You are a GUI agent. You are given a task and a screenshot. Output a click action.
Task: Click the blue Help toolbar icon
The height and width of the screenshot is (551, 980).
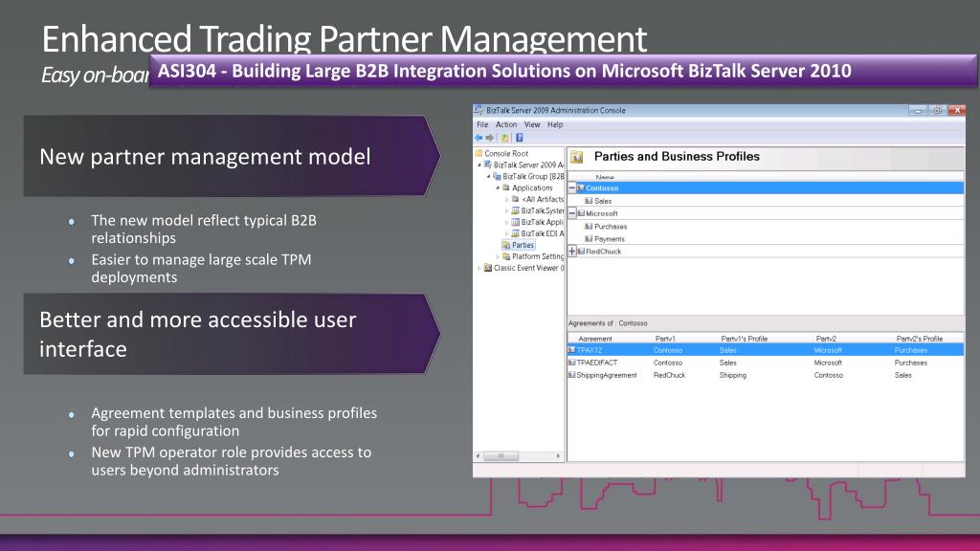coord(520,138)
